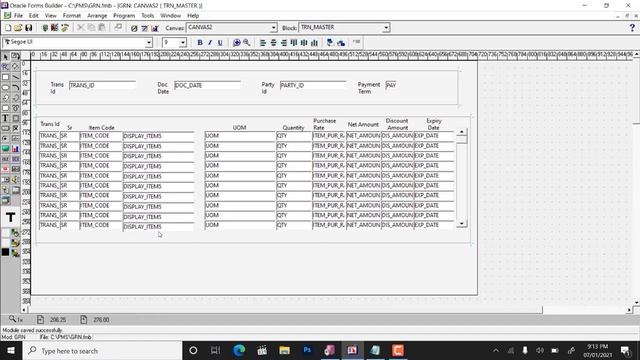Align text left
The width and height of the screenshot is (640, 360).
[263, 42]
